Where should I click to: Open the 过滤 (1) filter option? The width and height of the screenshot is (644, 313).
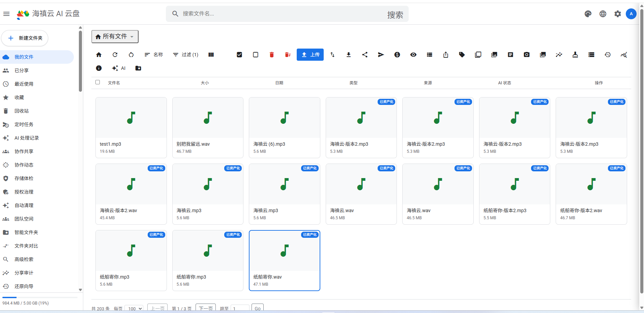[x=185, y=55]
